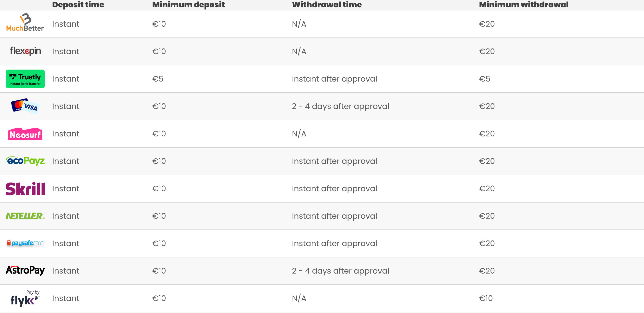Select the ecoPayz logo
The image size is (644, 313).
coord(25,161)
